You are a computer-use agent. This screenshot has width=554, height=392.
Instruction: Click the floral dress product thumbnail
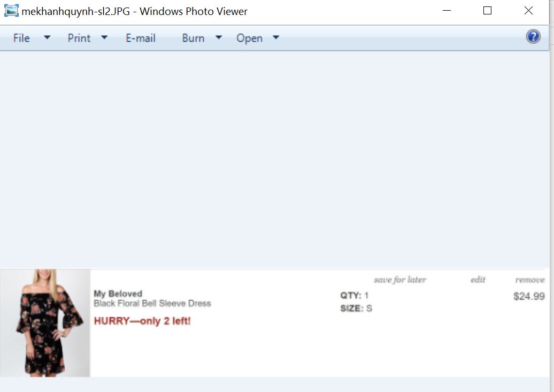point(45,323)
